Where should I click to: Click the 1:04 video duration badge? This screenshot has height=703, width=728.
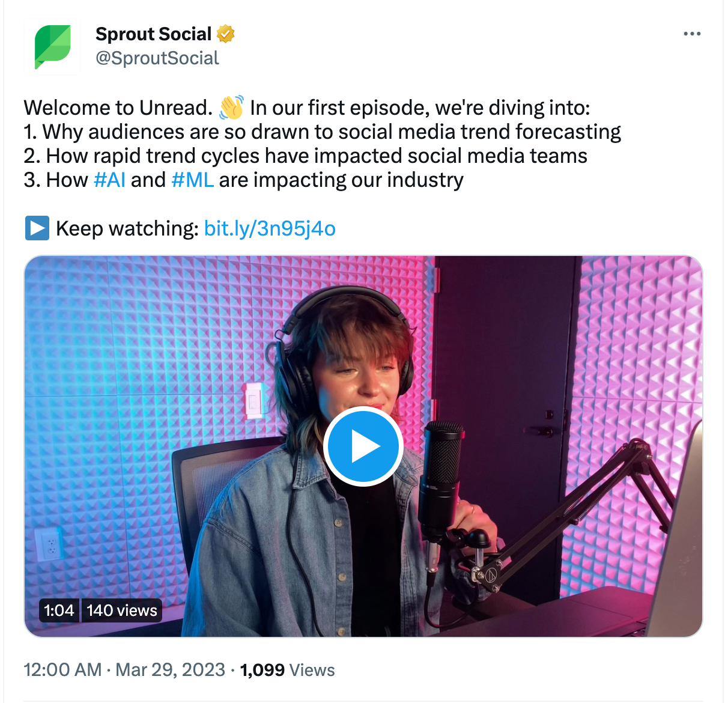coord(59,610)
